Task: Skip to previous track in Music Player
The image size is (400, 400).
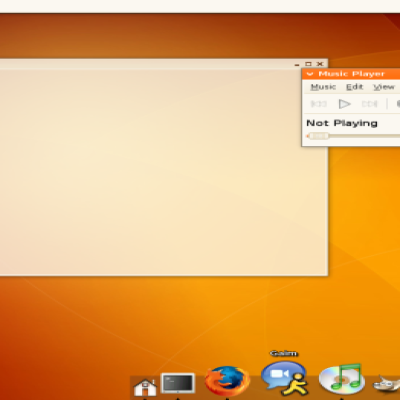Action: click(318, 104)
